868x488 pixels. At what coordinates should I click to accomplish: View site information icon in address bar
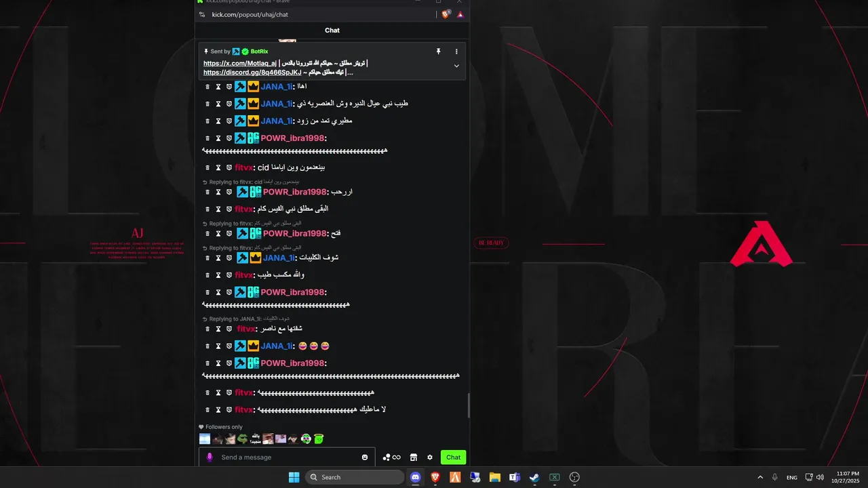[202, 14]
